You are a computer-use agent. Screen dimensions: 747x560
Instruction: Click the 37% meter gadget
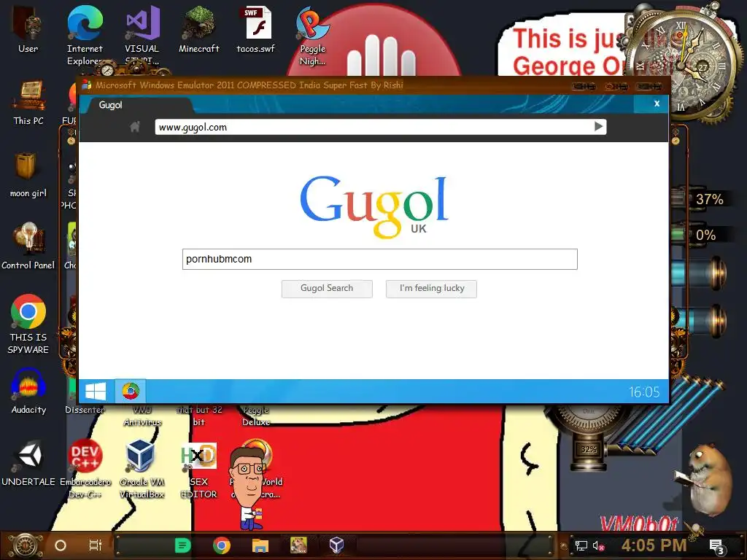(701, 198)
